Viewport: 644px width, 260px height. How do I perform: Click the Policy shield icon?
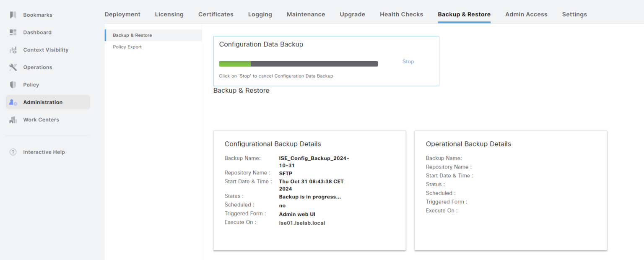(x=13, y=85)
